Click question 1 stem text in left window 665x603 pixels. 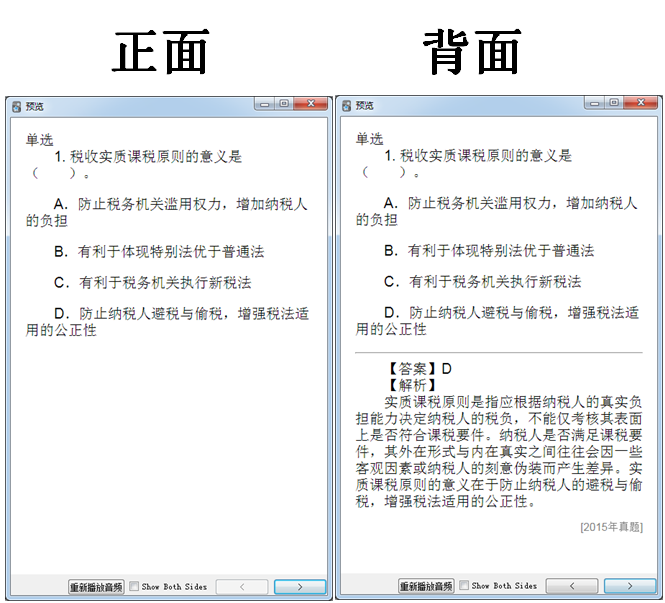tap(134, 165)
